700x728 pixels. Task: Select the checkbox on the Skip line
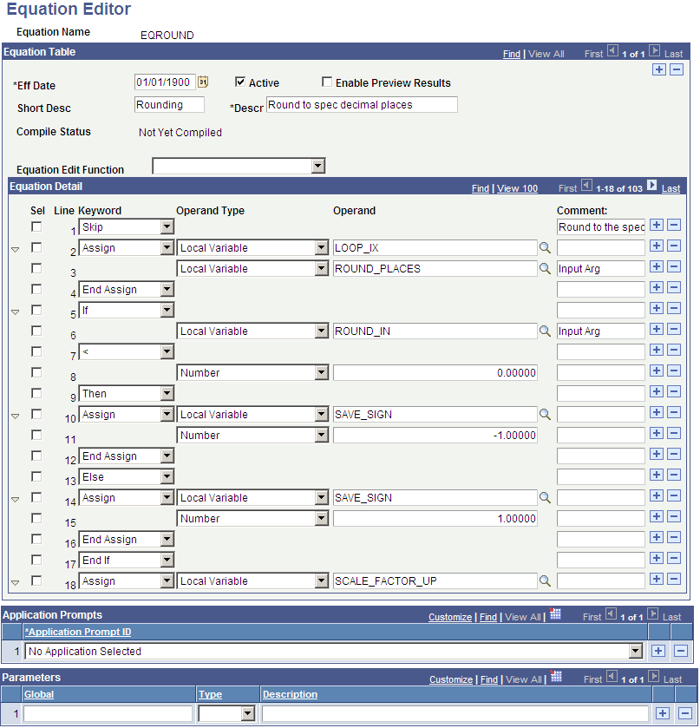pos(36,226)
